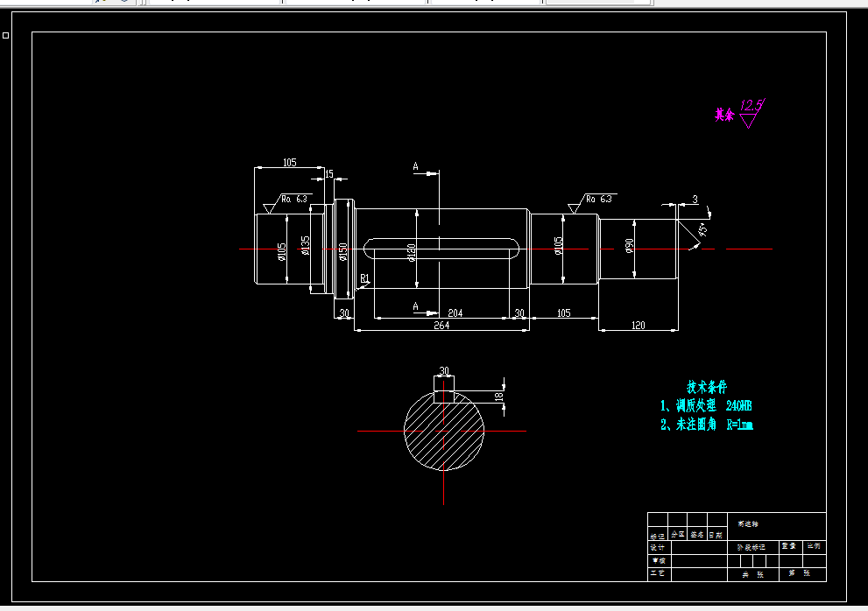Click the lower section mark letter A
The height and width of the screenshot is (611, 868).
pos(416,306)
